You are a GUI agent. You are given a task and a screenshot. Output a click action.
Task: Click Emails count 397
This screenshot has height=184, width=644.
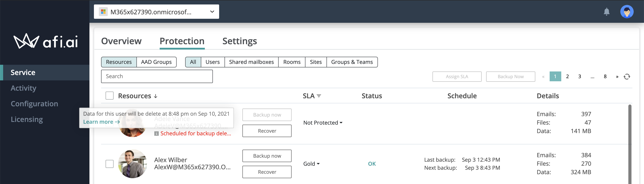pyautogui.click(x=586, y=114)
